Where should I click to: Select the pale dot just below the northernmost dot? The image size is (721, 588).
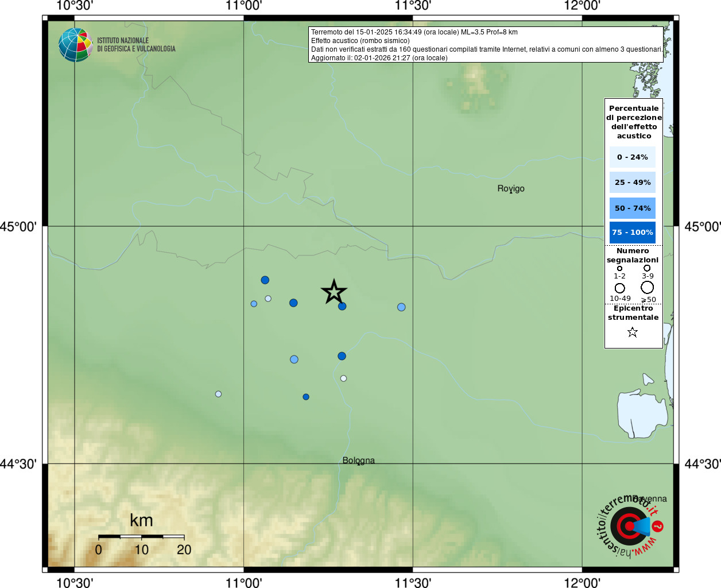[268, 299]
